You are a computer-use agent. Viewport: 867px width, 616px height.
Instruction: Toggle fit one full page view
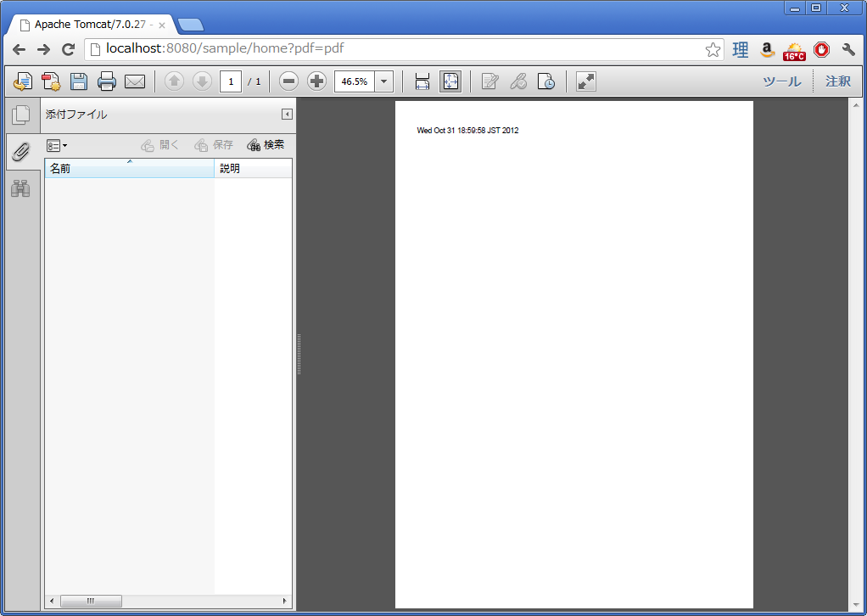450,81
